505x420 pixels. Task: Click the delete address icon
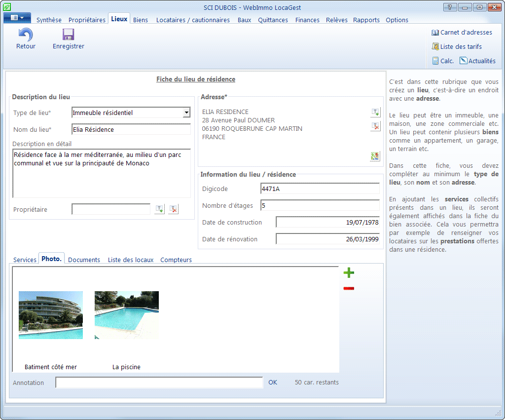(x=375, y=126)
